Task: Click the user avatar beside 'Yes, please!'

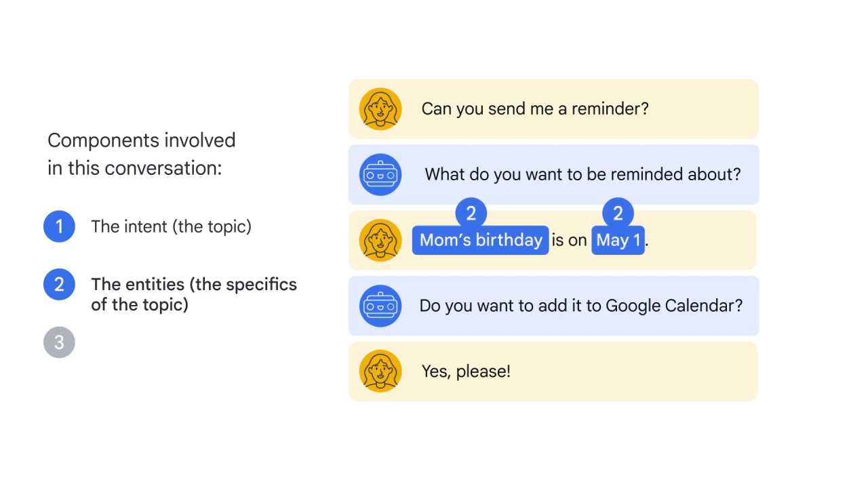Action: tap(380, 371)
